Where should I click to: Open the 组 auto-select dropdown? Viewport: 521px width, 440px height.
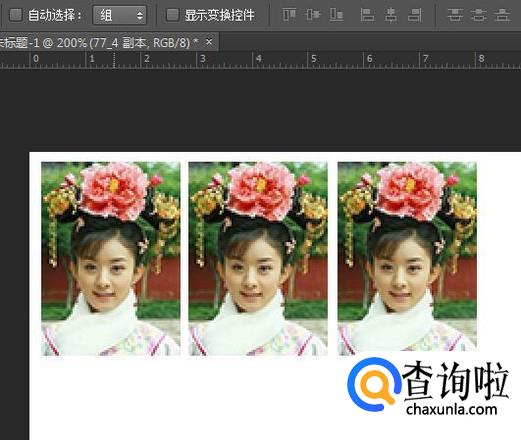[119, 15]
